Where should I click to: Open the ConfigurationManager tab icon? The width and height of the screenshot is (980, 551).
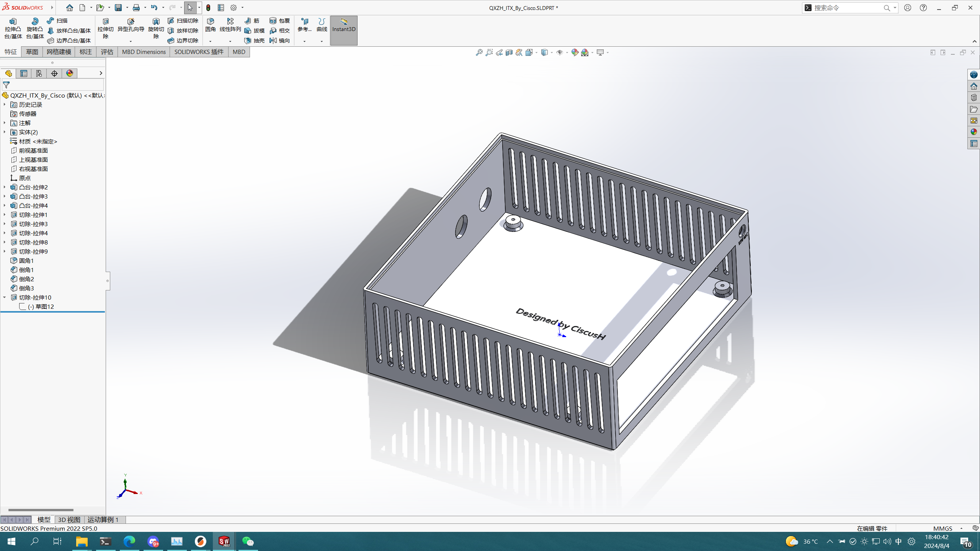tap(39, 73)
